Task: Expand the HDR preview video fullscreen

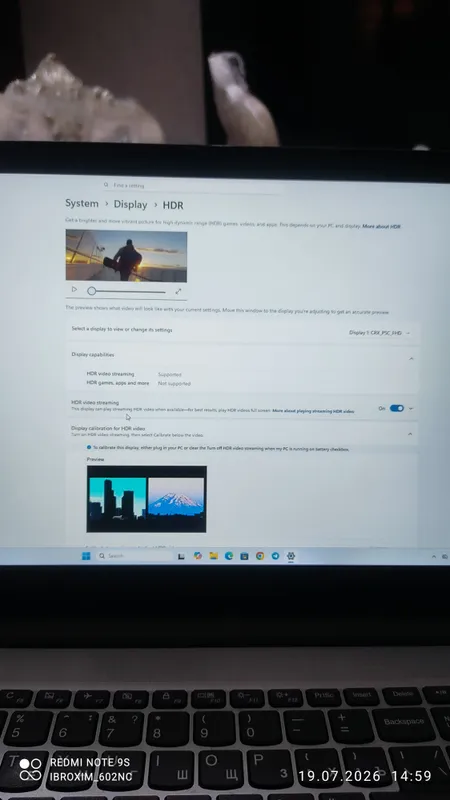Action: [178, 291]
